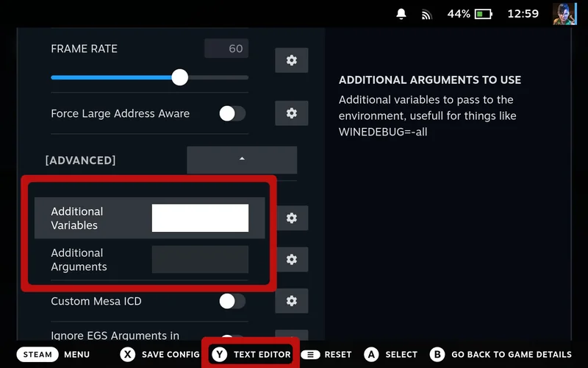
Task: Click the X Save Config hint
Action: (160, 355)
